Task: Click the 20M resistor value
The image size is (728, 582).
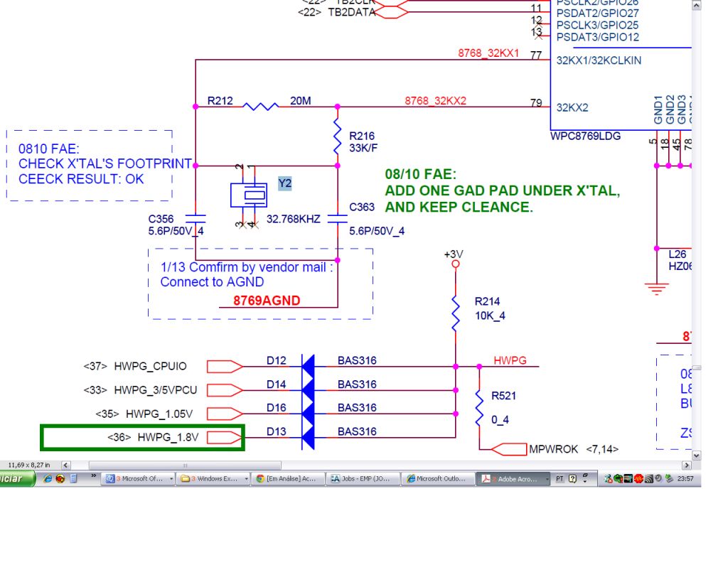Action: tap(301, 101)
